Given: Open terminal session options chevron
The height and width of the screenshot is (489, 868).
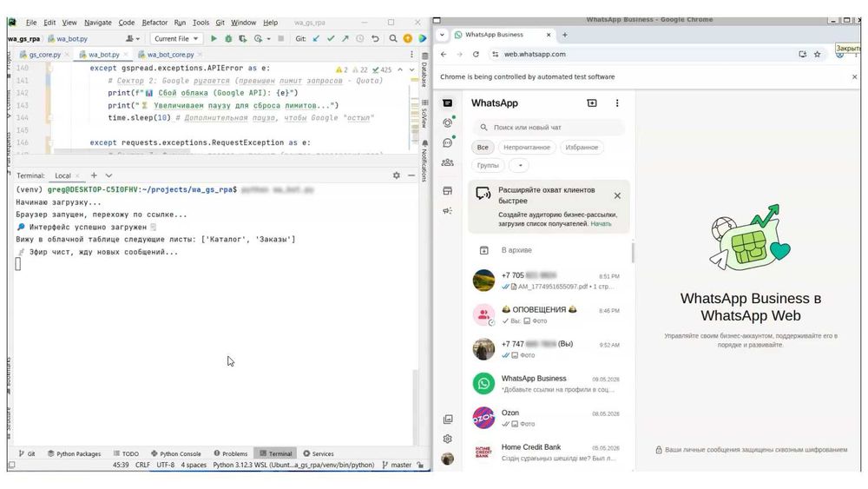Looking at the screenshot, I should click(x=109, y=175).
